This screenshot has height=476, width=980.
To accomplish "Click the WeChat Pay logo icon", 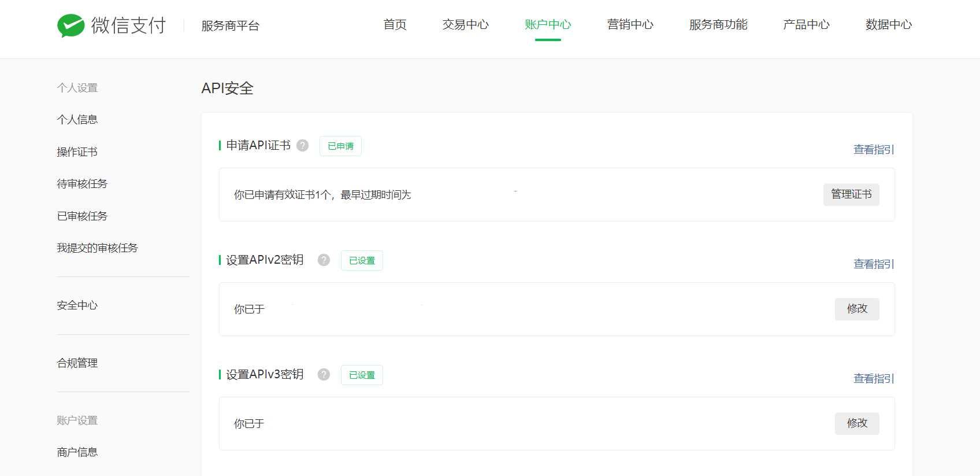I will tap(71, 25).
